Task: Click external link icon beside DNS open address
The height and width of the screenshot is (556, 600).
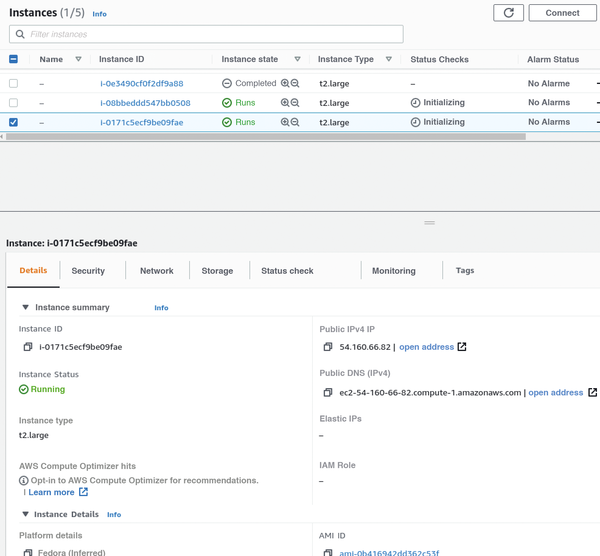Action: coord(592,392)
